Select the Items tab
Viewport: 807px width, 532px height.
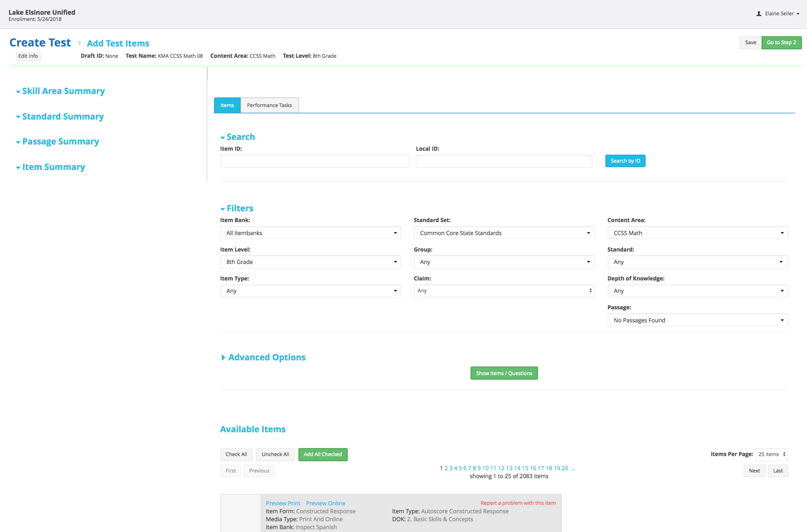click(x=227, y=105)
